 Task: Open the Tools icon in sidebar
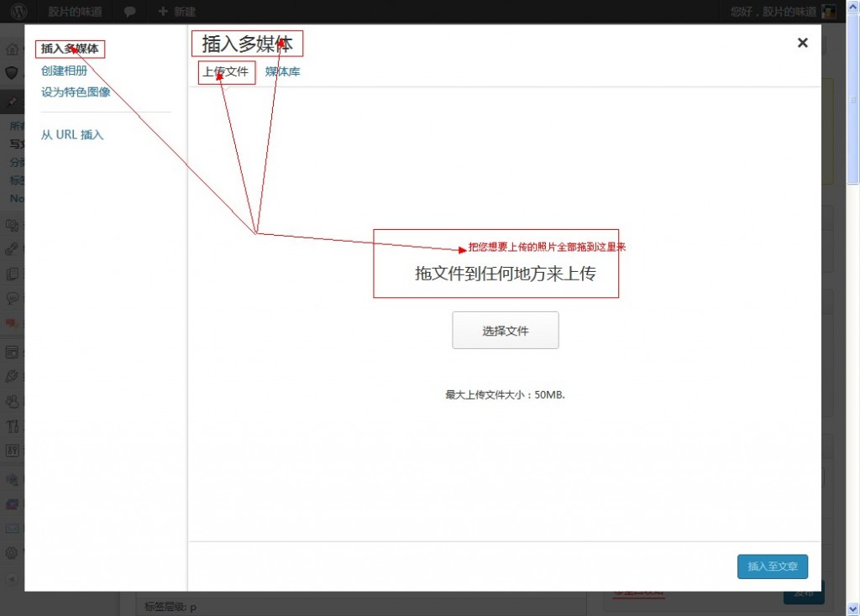click(x=12, y=425)
